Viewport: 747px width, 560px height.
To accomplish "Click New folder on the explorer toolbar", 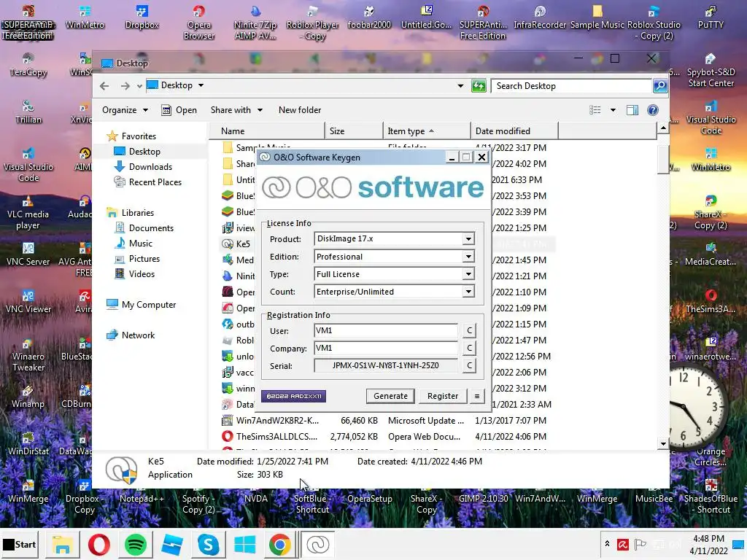I will (x=300, y=110).
